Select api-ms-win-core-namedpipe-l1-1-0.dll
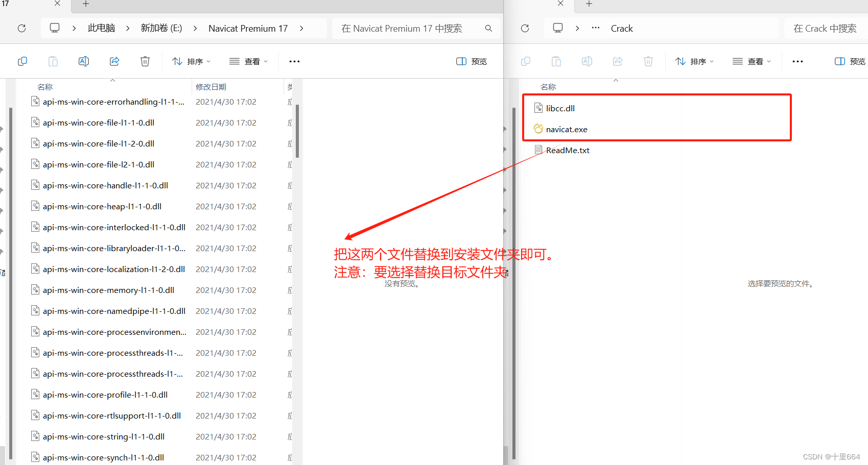 click(x=114, y=311)
